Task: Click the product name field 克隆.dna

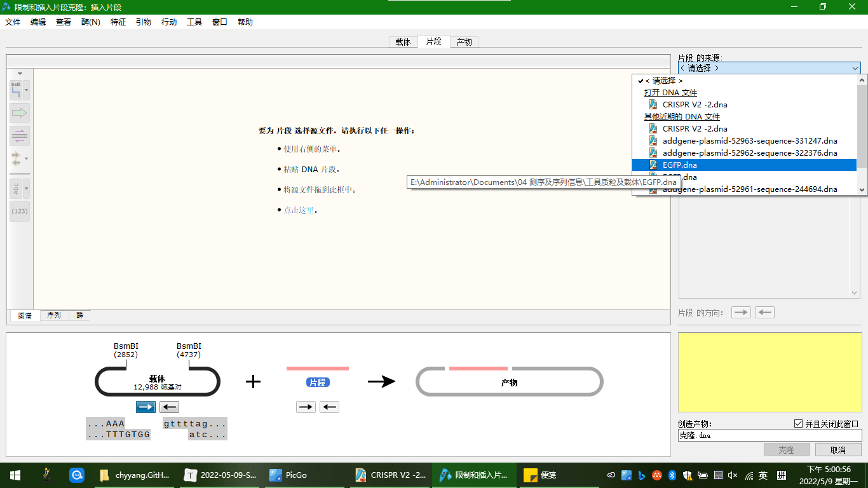Action: pos(770,436)
